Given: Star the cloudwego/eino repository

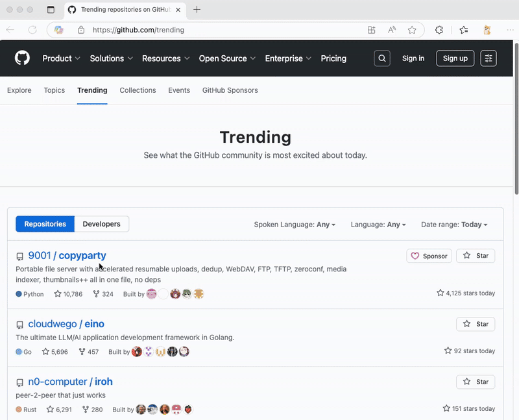Looking at the screenshot, I should coord(476,324).
